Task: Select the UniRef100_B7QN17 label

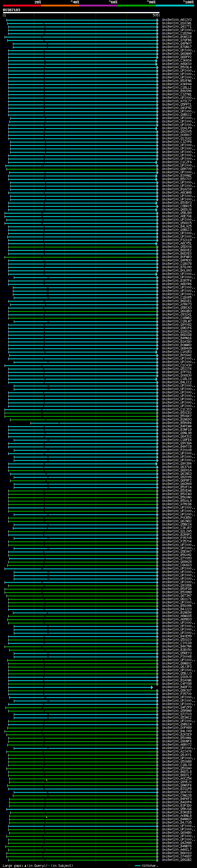Action: click(x=177, y=47)
